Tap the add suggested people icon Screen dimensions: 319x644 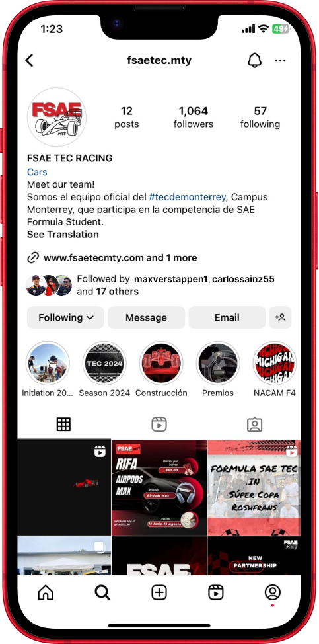(x=281, y=317)
